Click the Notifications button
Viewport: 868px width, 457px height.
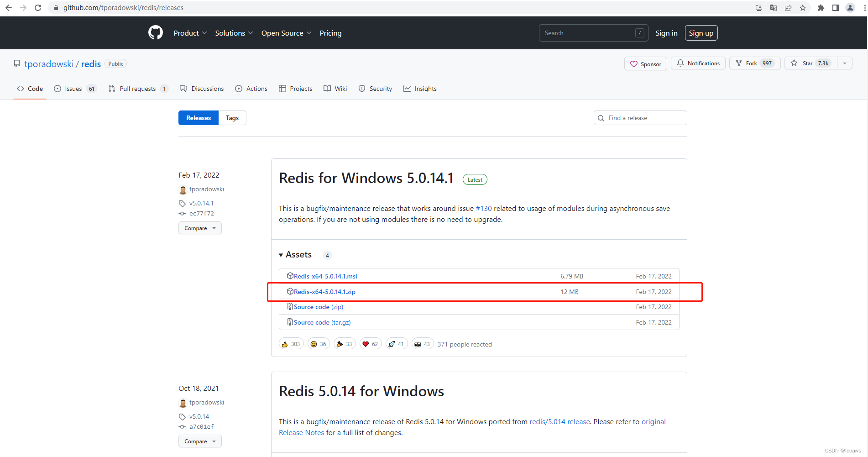(x=698, y=63)
